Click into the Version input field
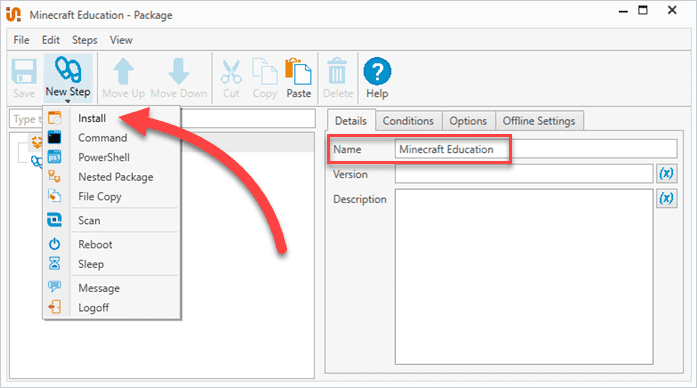This screenshot has height=388, width=697. [x=524, y=174]
